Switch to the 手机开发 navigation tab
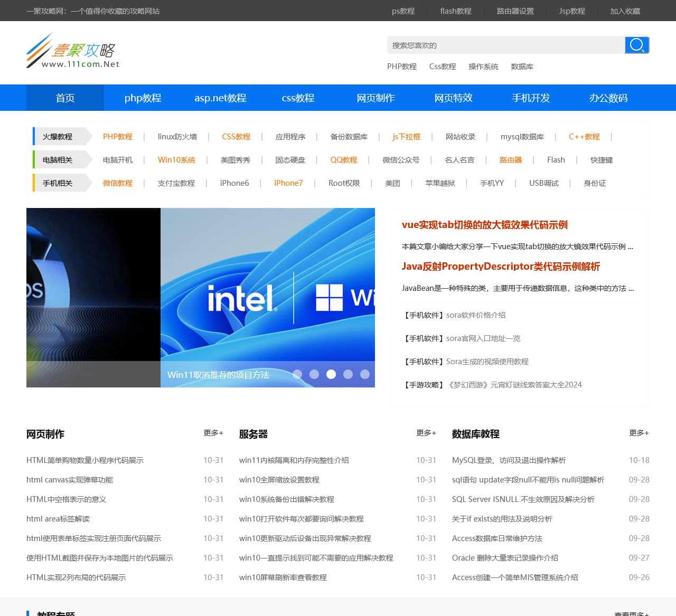The height and width of the screenshot is (616, 676). (x=531, y=98)
